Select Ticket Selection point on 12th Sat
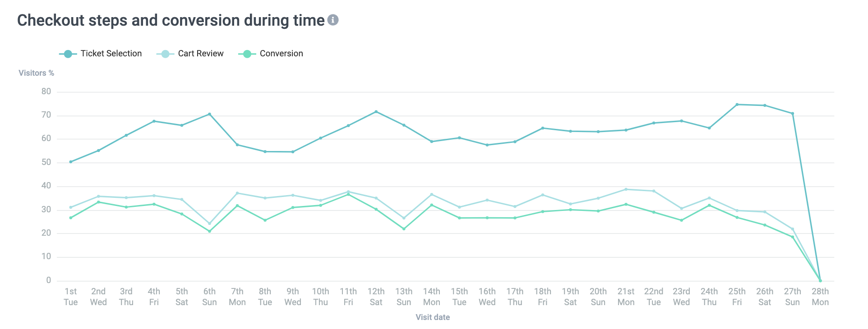Viewport: 868px width, 329px height. (x=376, y=112)
